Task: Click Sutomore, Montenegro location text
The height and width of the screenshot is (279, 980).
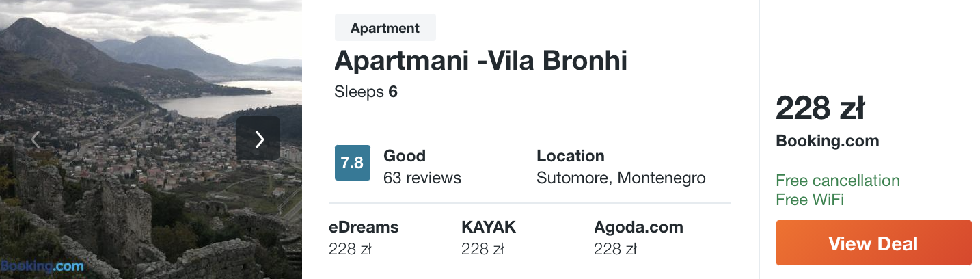Action: pyautogui.click(x=621, y=178)
